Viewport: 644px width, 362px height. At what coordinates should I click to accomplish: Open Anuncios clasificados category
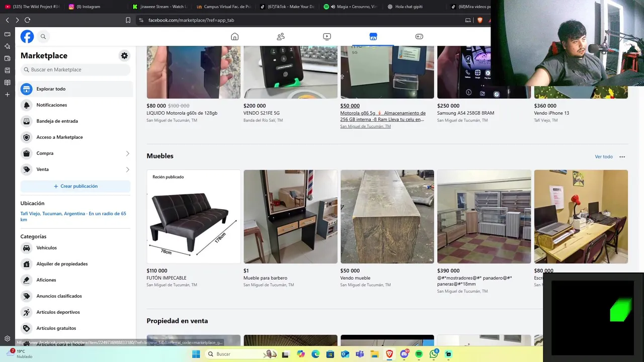[75, 296]
